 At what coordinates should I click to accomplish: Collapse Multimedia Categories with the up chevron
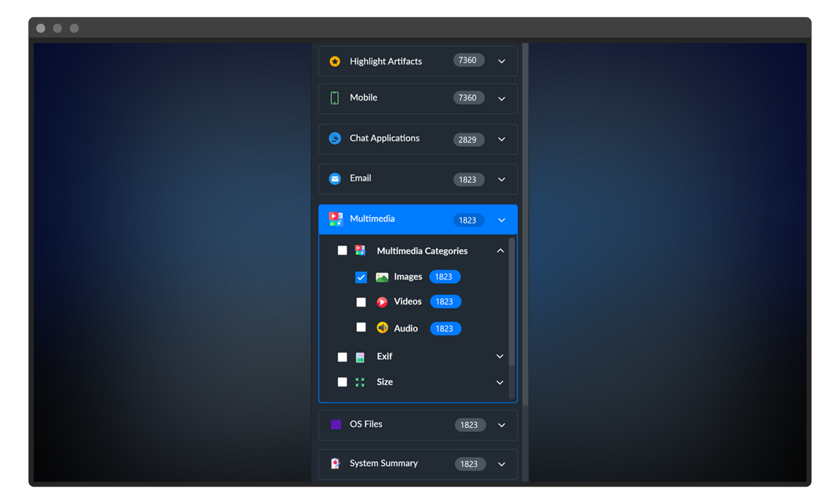[500, 251]
